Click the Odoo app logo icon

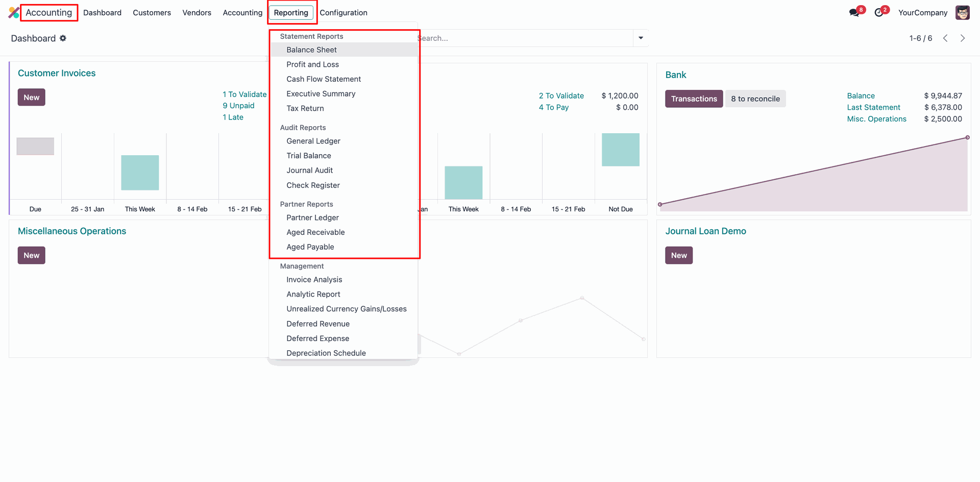pyautogui.click(x=14, y=12)
